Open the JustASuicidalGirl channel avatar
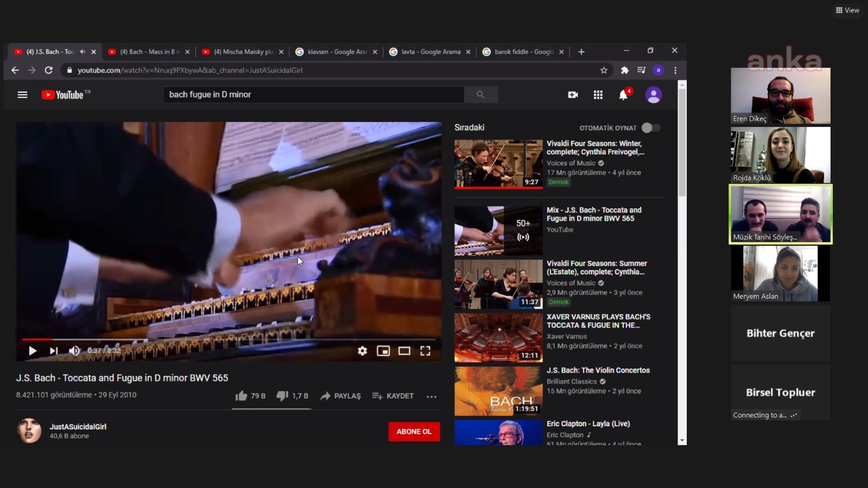868x488 pixels. pyautogui.click(x=29, y=431)
